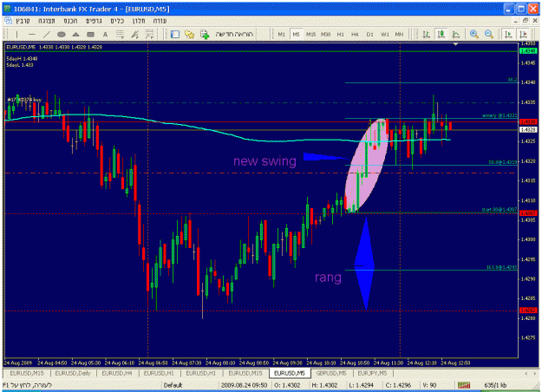Screen dimensions: 542x392
Task: Select the triangle shape tool
Action: click(75, 34)
